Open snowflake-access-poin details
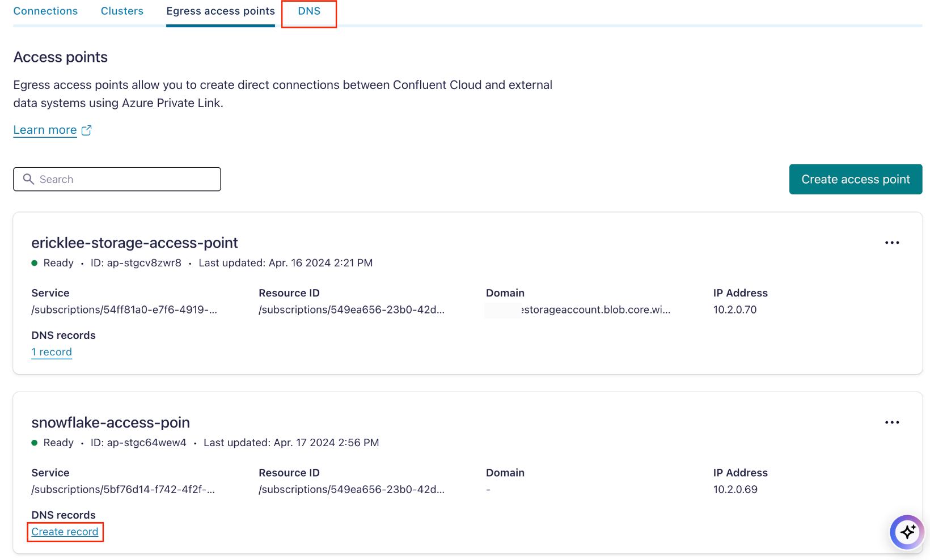 click(111, 422)
